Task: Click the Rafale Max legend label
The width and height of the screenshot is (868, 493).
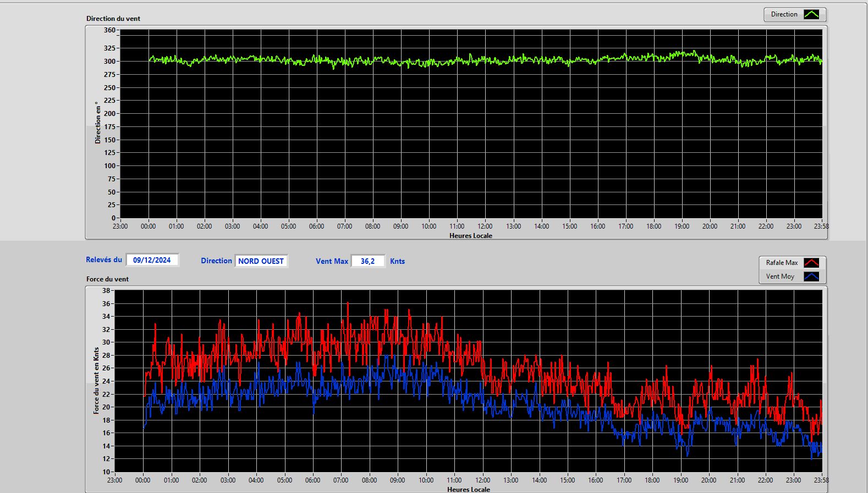Action: [x=782, y=263]
